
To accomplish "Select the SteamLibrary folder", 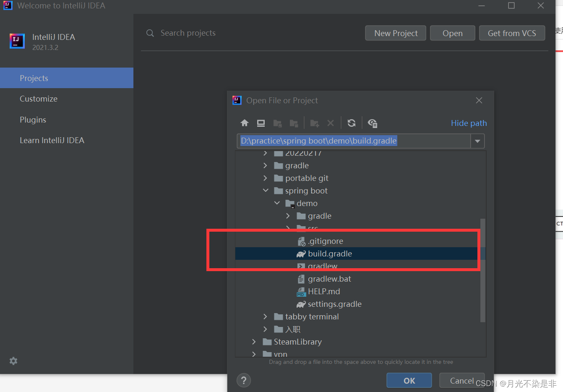I will (298, 342).
